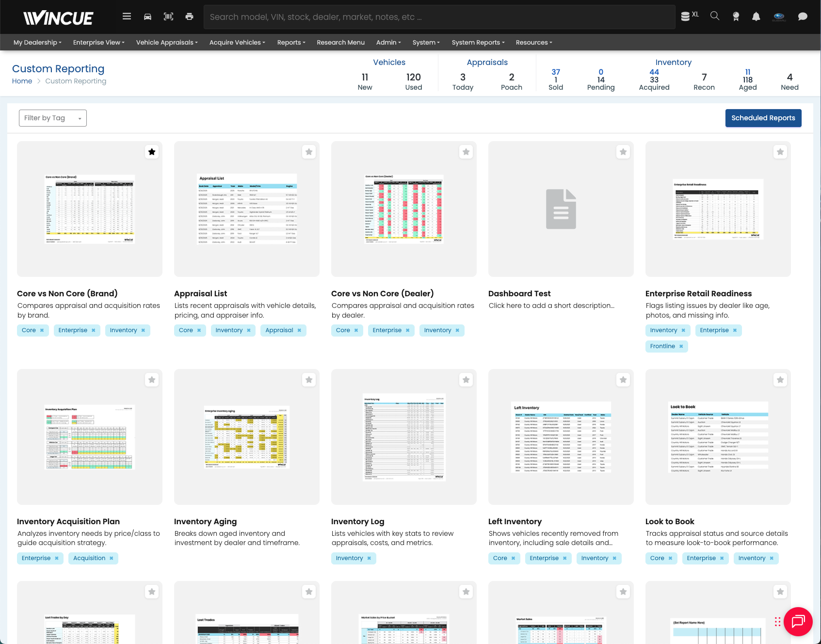Open the Enterprise View menu
This screenshot has height=644, width=821.
pos(98,42)
